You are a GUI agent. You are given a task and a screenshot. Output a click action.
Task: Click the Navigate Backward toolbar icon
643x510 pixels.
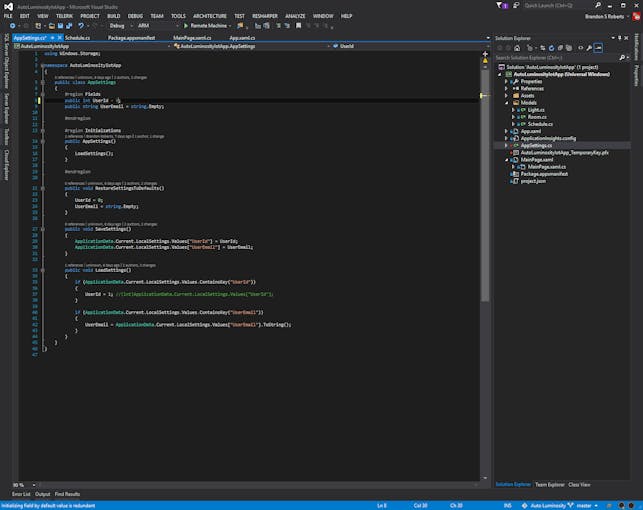coord(12,26)
